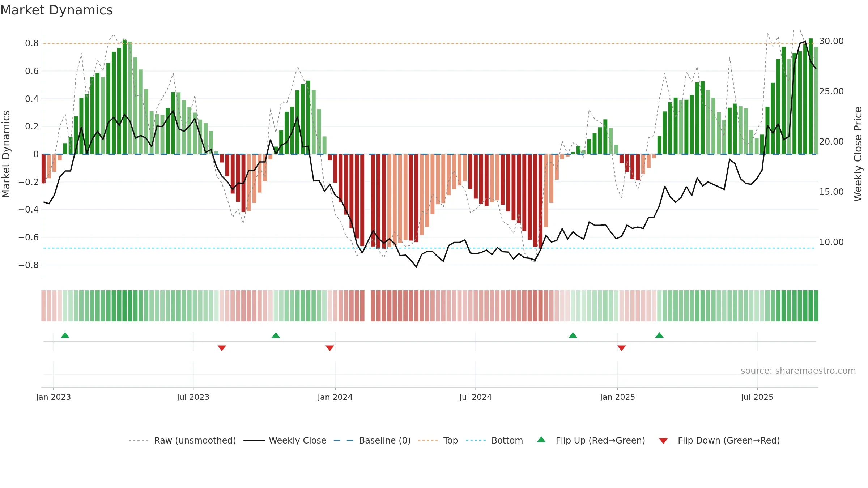Click the 0.8 Market Dynamics axis tick
The image size is (868, 488).
(32, 43)
